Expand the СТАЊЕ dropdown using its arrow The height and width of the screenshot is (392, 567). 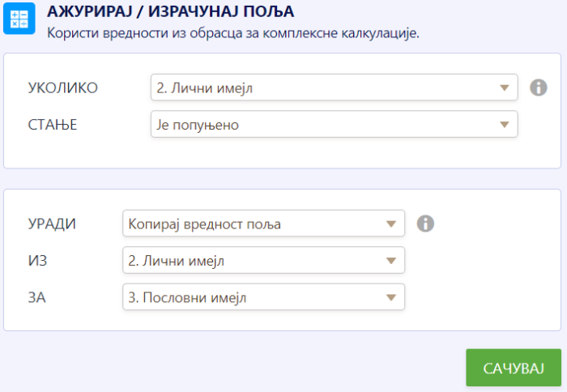coord(505,125)
